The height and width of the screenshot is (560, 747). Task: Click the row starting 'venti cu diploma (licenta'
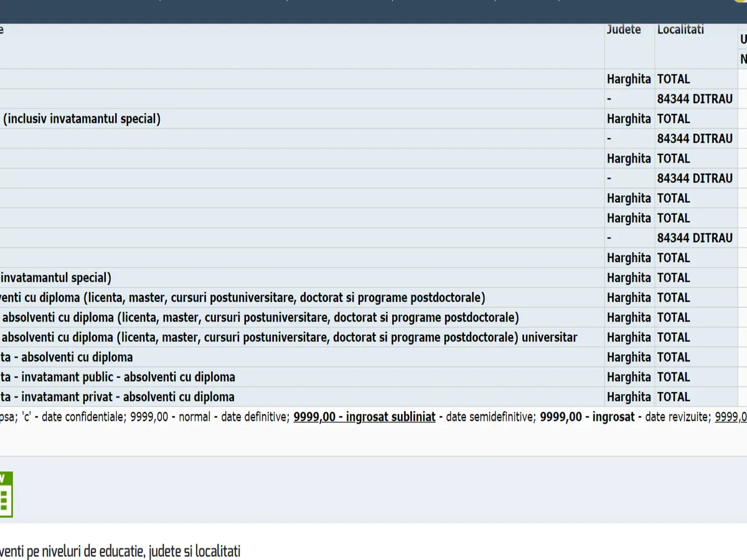click(x=243, y=297)
